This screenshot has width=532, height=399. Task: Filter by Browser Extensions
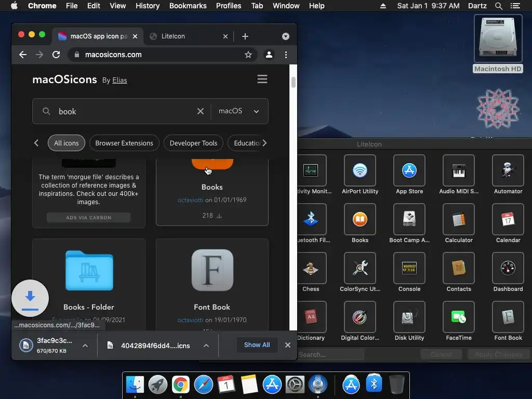coord(124,143)
